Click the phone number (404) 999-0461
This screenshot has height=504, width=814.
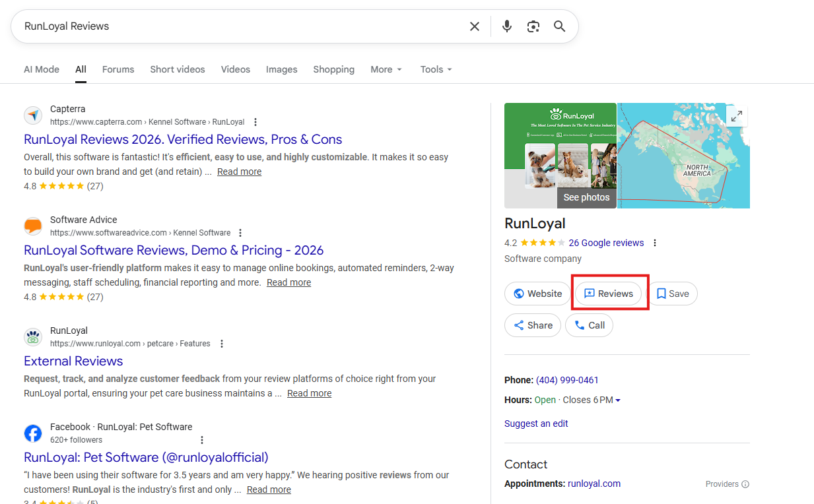point(567,380)
